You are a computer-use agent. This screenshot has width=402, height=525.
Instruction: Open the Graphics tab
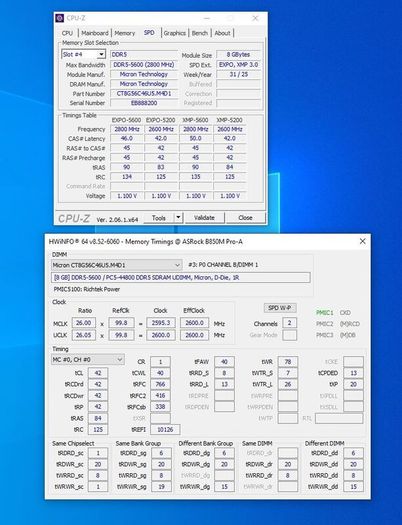(x=175, y=33)
